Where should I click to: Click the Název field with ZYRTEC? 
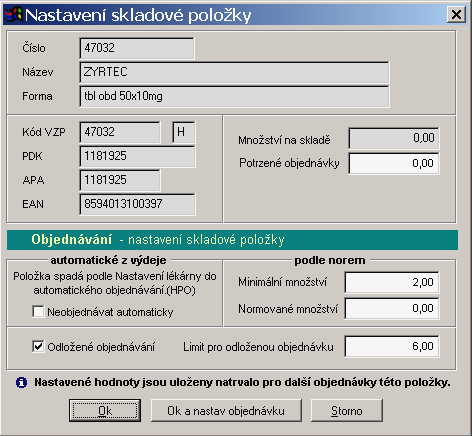click(x=234, y=72)
